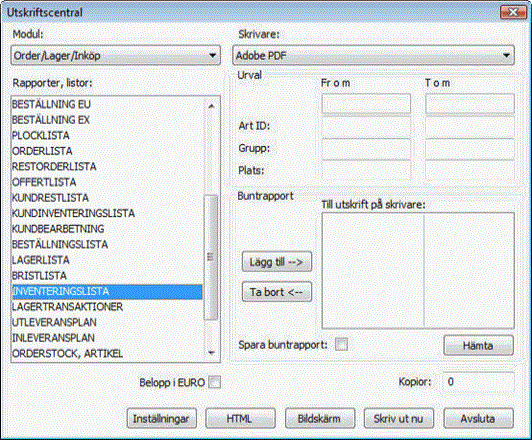Select PLOCKLISTA report entry
532x440 pixels.
(107, 135)
